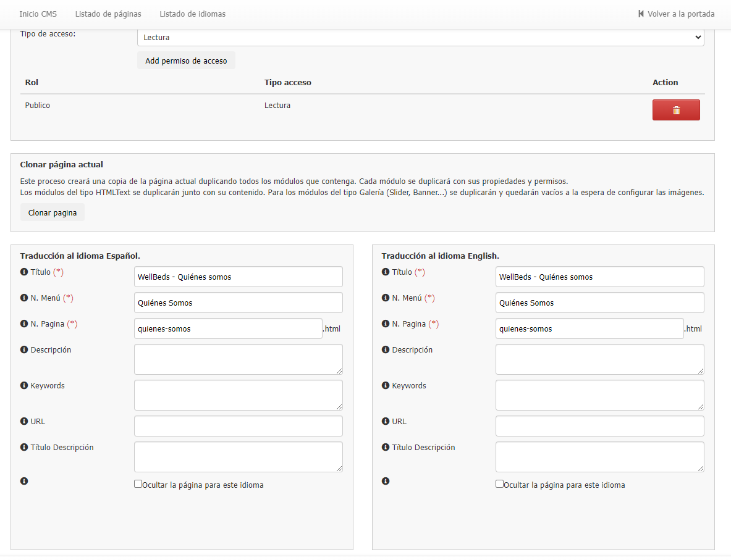
Task: Click the red trash delete icon for Publico
Action: click(x=676, y=110)
